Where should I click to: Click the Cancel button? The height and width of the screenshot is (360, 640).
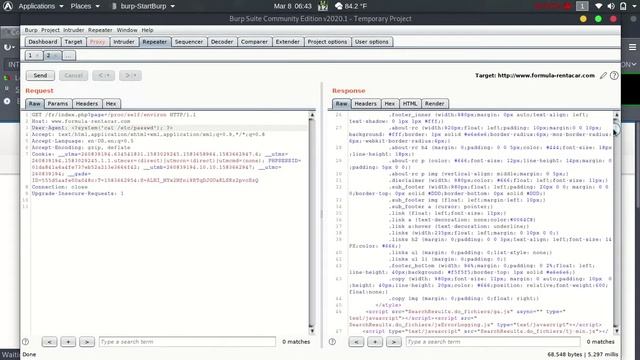click(73, 76)
